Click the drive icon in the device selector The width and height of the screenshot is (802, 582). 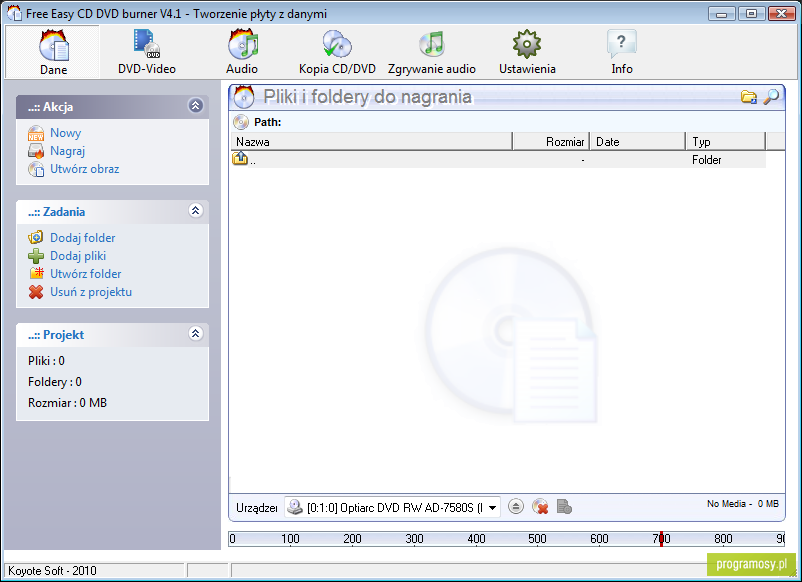click(x=295, y=507)
